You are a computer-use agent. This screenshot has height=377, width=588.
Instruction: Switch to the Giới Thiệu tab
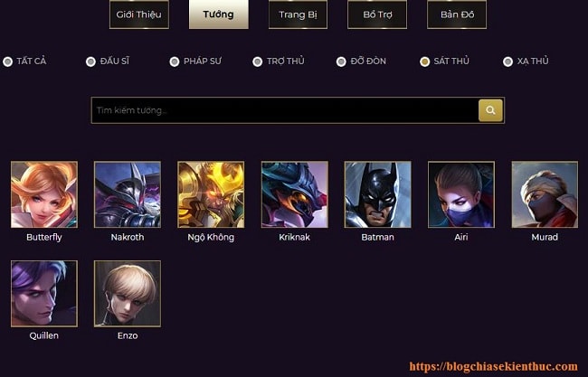tap(139, 14)
